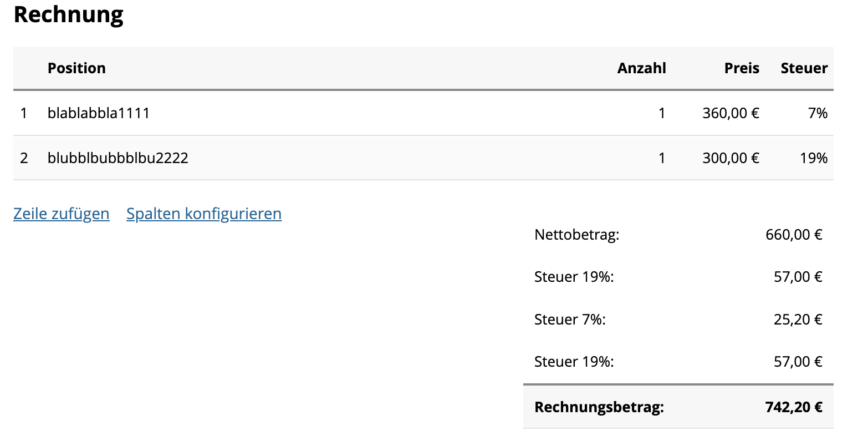The width and height of the screenshot is (868, 446).
Task: Select the 300,00 € price cell
Action: [731, 158]
